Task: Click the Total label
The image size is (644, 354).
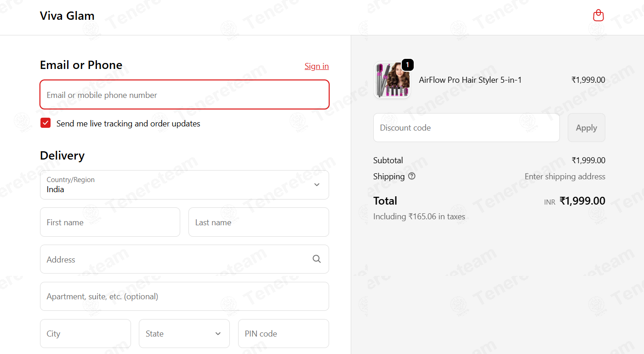Action: tap(385, 201)
